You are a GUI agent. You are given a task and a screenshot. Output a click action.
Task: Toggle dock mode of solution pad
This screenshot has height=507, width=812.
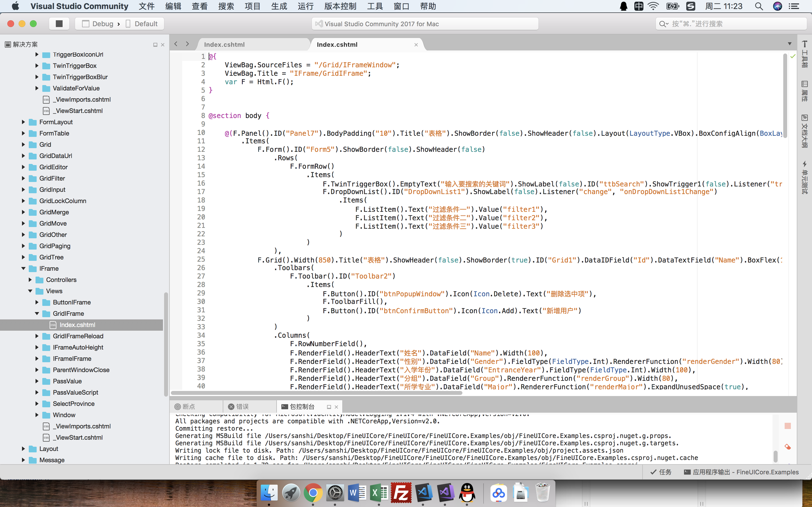(155, 45)
